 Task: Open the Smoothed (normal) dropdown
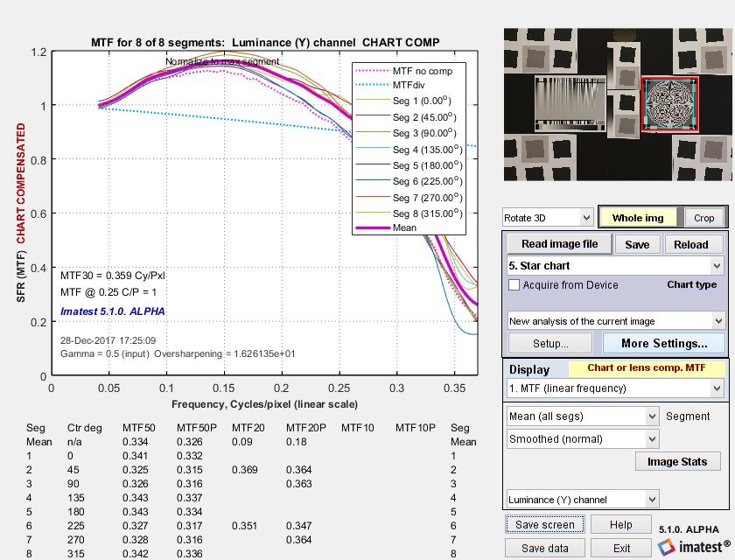583,439
